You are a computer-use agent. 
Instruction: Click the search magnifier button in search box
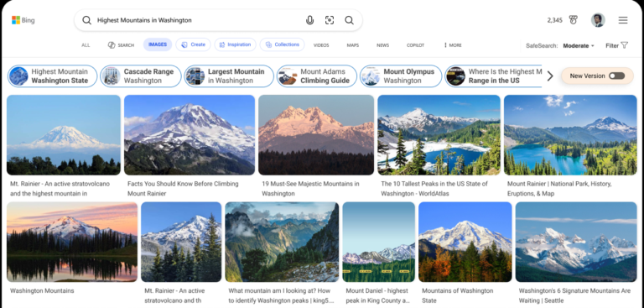[x=349, y=20]
